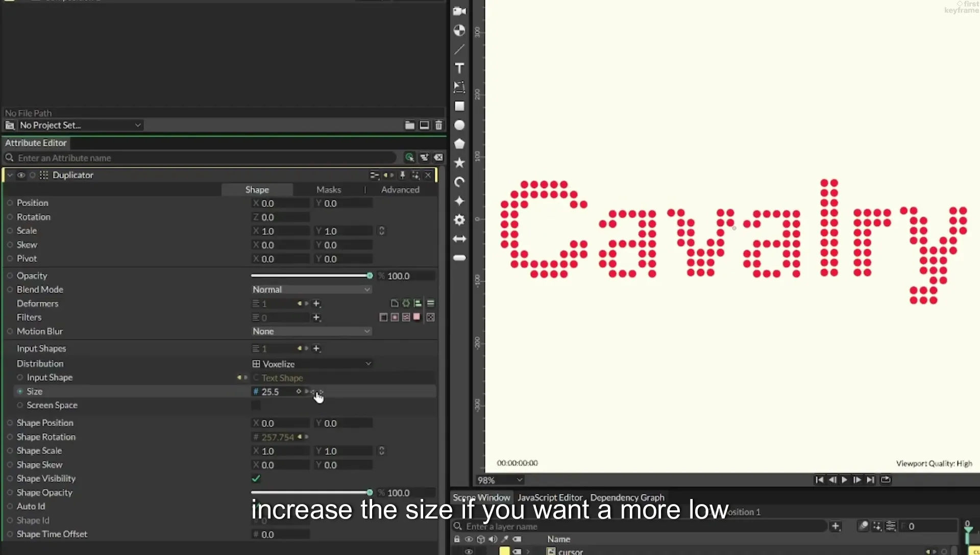Select the Text tool in the toolbar
Image resolution: width=980 pixels, height=555 pixels.
tap(459, 68)
